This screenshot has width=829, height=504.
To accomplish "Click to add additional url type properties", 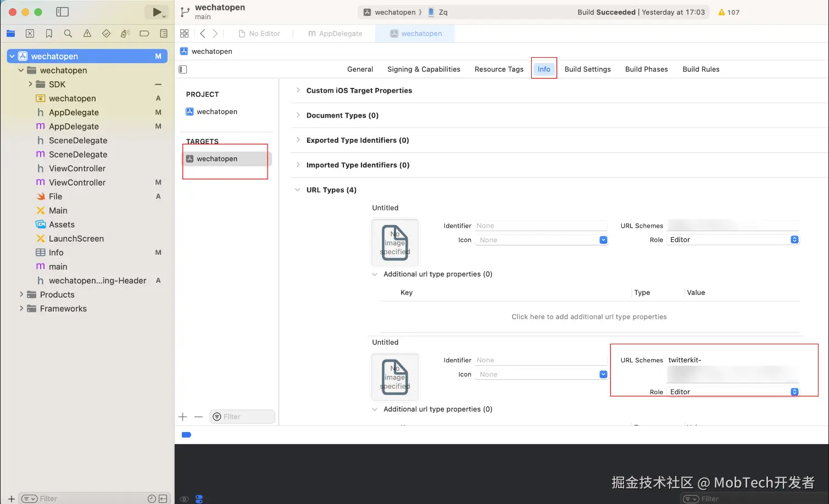I will coord(589,317).
